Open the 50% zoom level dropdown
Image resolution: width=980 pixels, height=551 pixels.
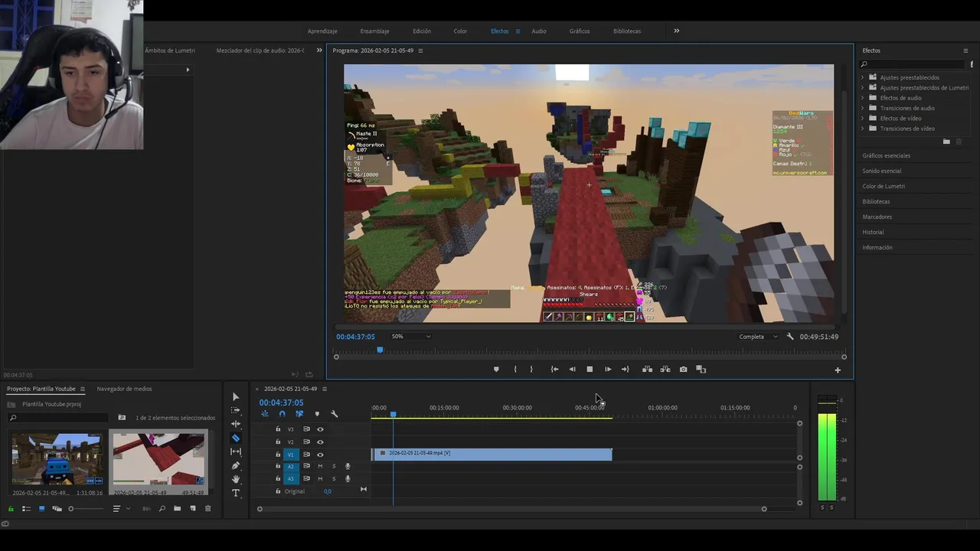pos(411,337)
